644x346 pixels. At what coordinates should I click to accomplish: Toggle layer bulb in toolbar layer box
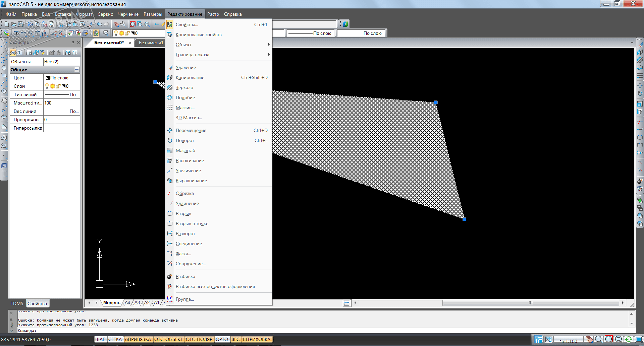(116, 33)
